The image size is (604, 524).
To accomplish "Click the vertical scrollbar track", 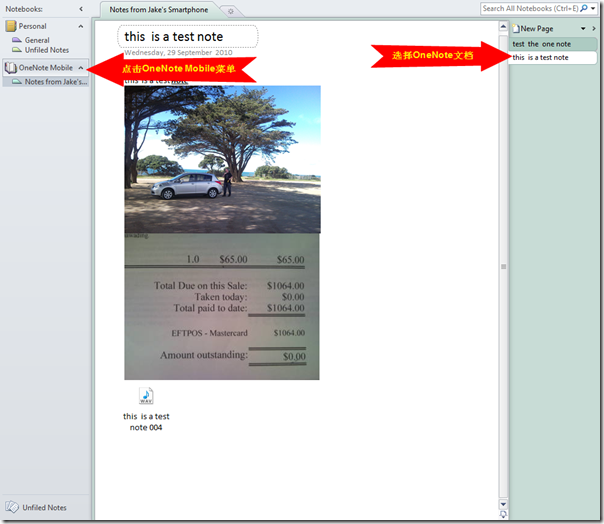I will coord(503,267).
